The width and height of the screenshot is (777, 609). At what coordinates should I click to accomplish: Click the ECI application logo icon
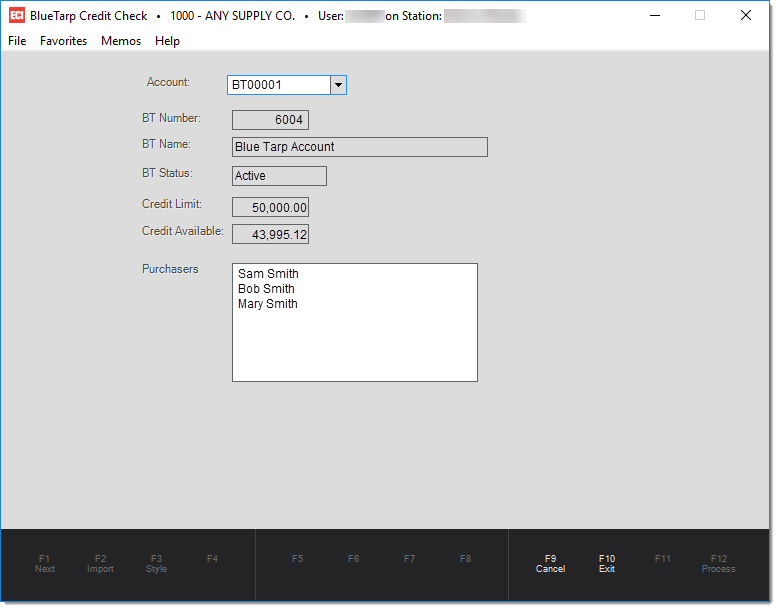[x=17, y=15]
